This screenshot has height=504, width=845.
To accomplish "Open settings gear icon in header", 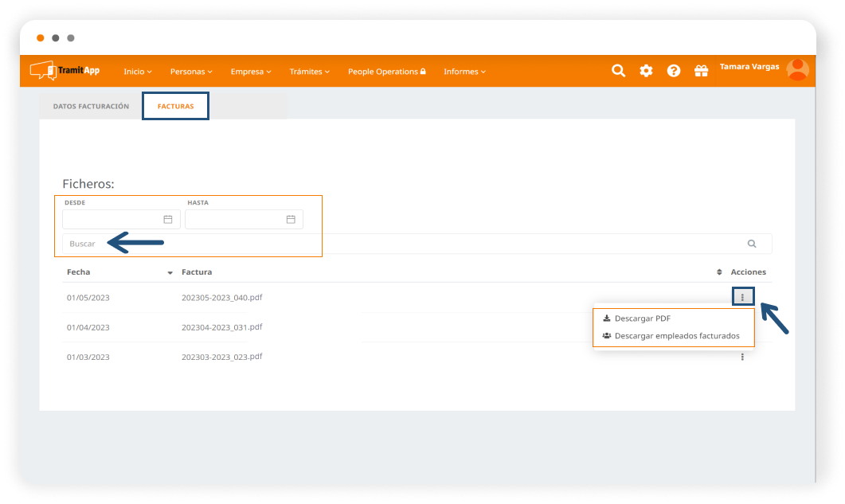I will click(x=646, y=71).
